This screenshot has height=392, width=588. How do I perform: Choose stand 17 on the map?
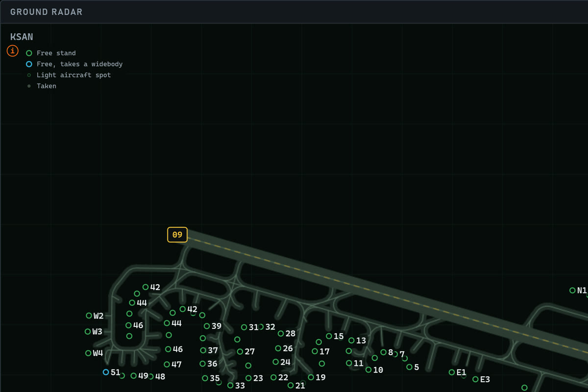[x=315, y=351]
